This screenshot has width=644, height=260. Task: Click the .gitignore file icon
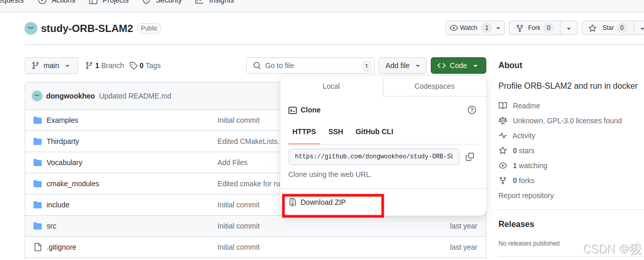pos(38,247)
